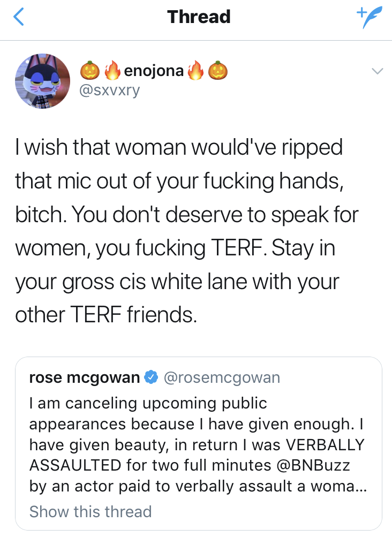Click the Show this thread link

click(91, 511)
